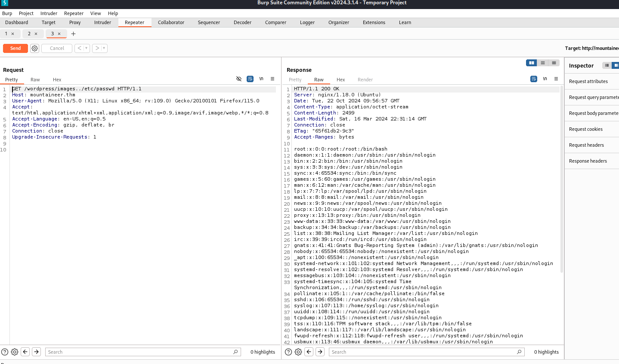This screenshot has width=619, height=364.
Task: Show the Request in Hex view
Action: (57, 80)
